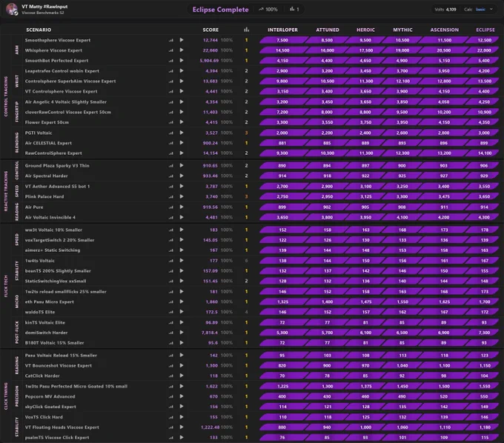Image resolution: width=504 pixels, height=443 pixels.
Task: Click the 100% progress indicator in header
Action: pyautogui.click(x=268, y=10)
